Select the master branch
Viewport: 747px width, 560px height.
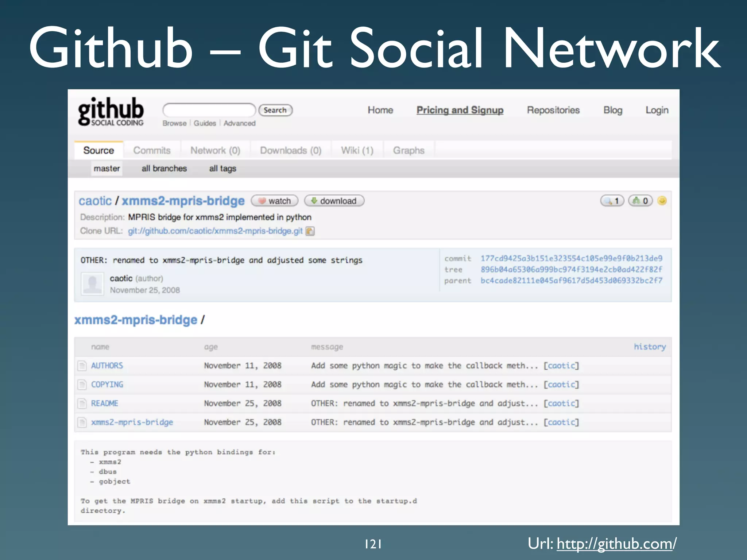(x=107, y=169)
